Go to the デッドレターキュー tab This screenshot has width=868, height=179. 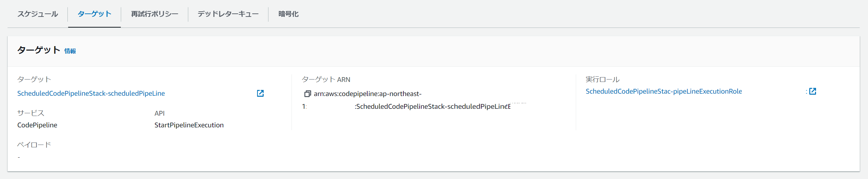(x=228, y=14)
